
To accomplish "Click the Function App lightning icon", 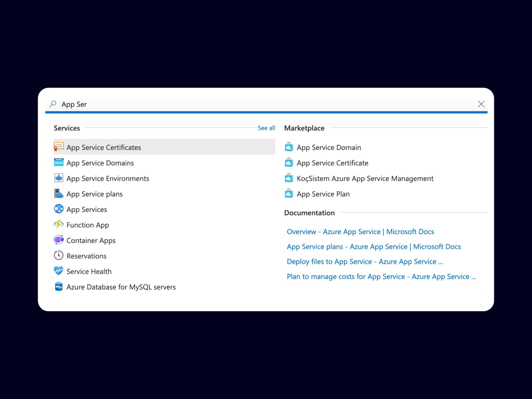I will tap(59, 224).
